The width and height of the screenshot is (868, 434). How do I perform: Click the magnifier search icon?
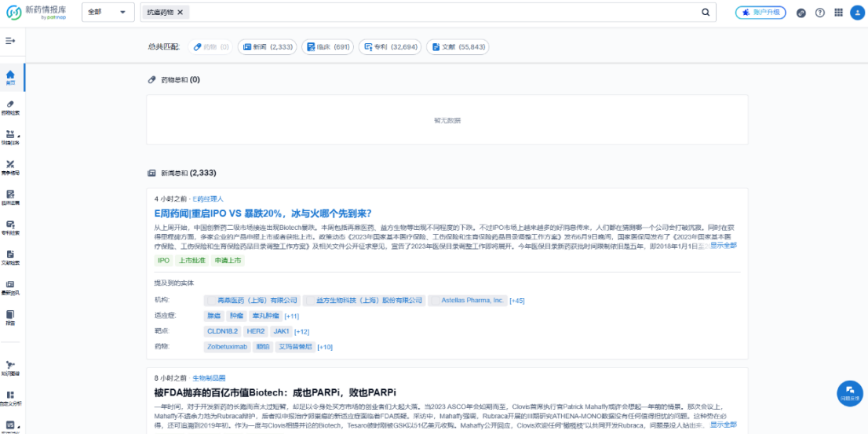(x=706, y=13)
